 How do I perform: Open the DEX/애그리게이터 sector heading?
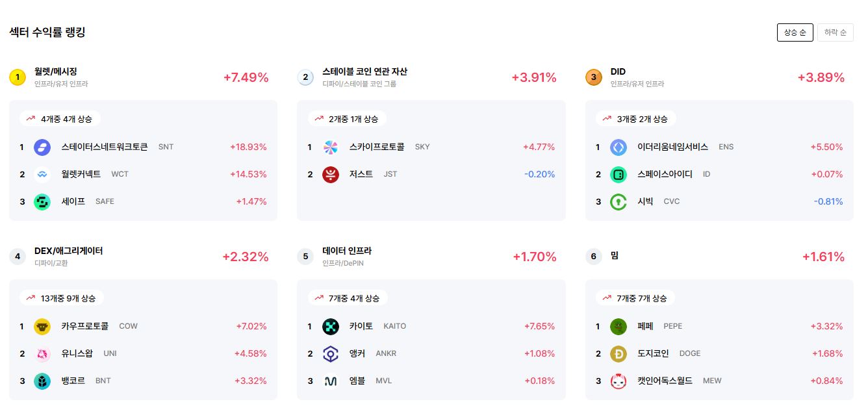68,251
